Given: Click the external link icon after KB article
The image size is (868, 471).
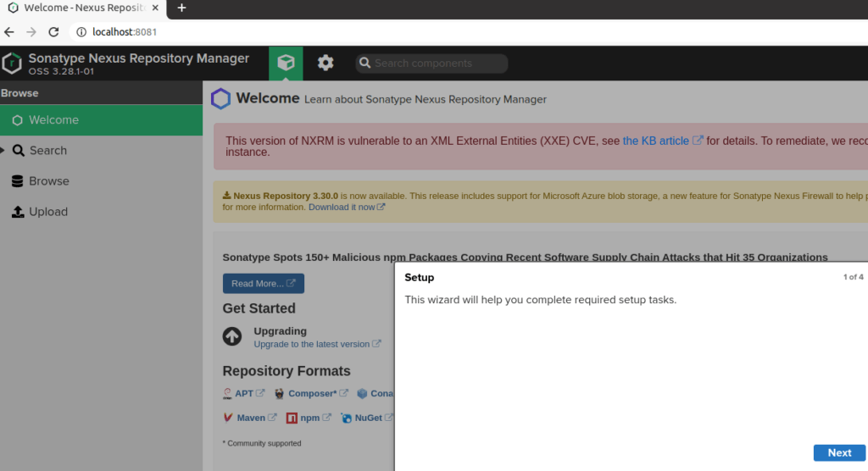Looking at the screenshot, I should coord(698,140).
